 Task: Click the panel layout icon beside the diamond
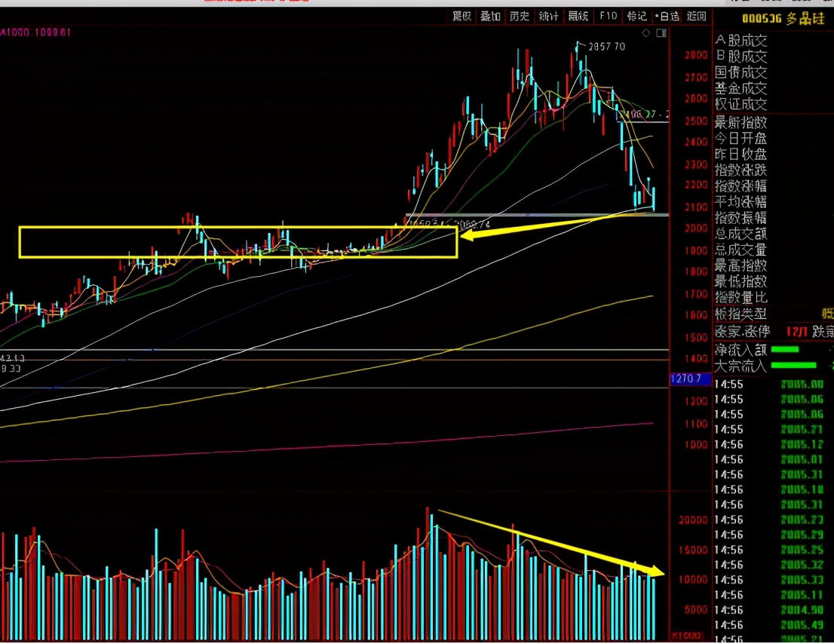(x=661, y=33)
